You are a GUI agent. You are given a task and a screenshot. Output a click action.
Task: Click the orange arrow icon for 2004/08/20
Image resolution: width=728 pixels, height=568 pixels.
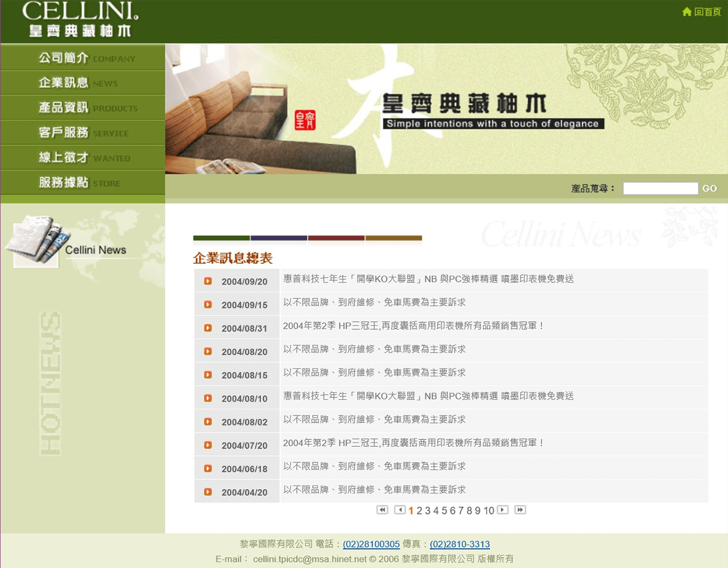208,351
